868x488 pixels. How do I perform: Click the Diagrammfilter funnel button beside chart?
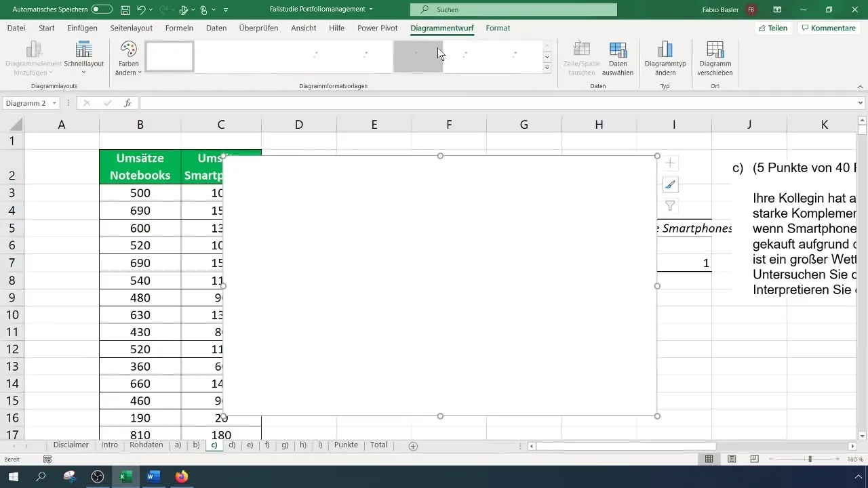670,206
